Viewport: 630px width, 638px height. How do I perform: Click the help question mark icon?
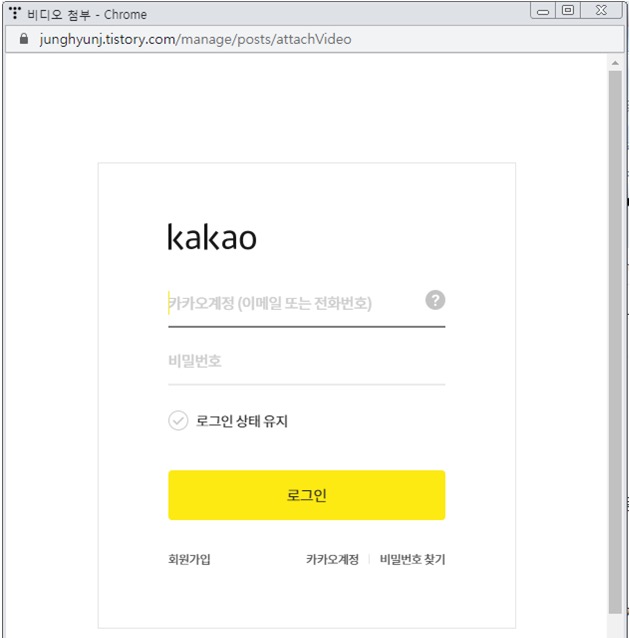[435, 300]
